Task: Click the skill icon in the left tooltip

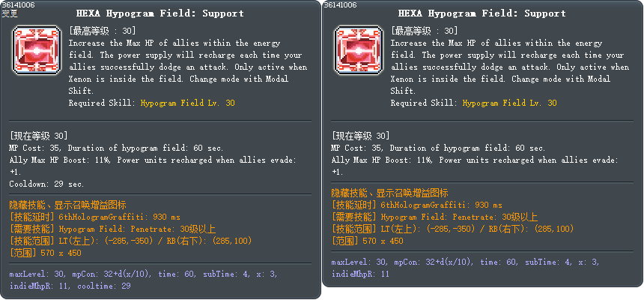Action: pyautogui.click(x=36, y=49)
